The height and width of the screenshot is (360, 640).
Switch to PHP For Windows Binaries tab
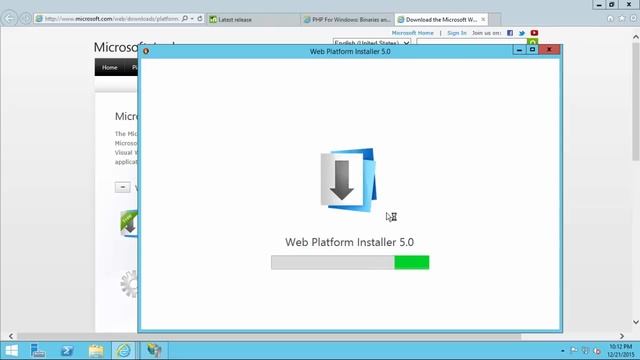347,19
